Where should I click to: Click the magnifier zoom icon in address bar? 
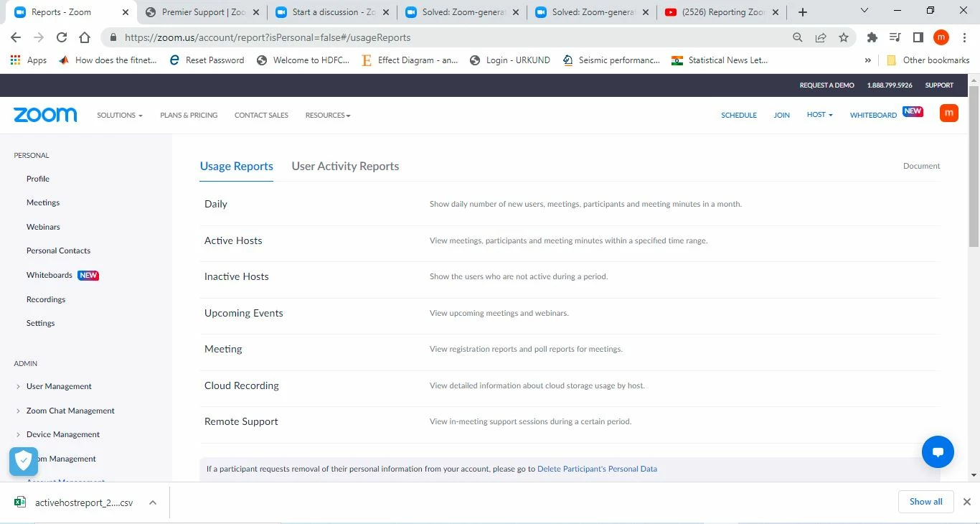(x=798, y=37)
